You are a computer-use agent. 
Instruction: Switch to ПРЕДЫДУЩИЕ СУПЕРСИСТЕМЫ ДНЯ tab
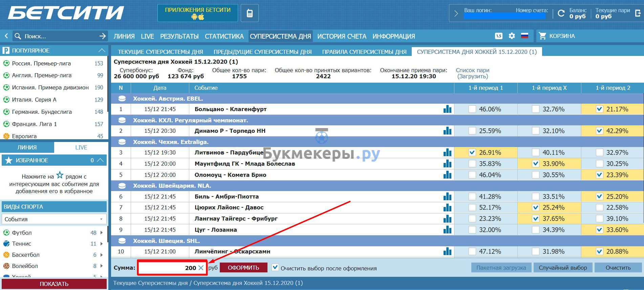coord(262,52)
